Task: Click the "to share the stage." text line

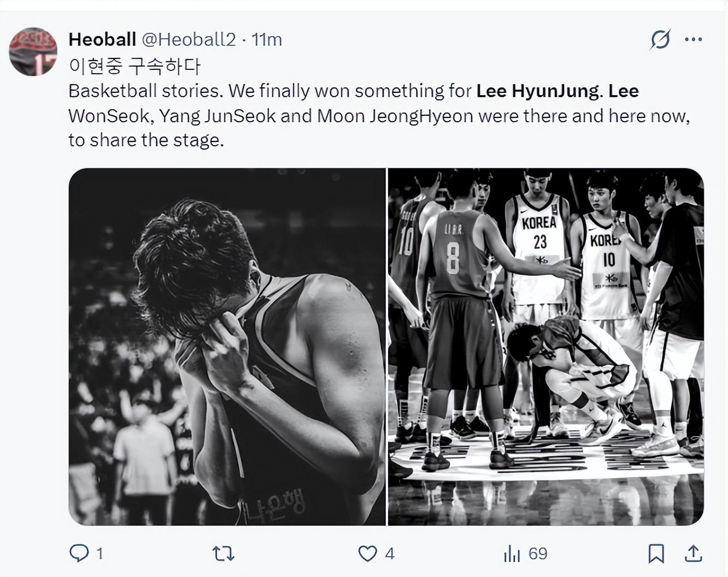Action: (x=146, y=140)
